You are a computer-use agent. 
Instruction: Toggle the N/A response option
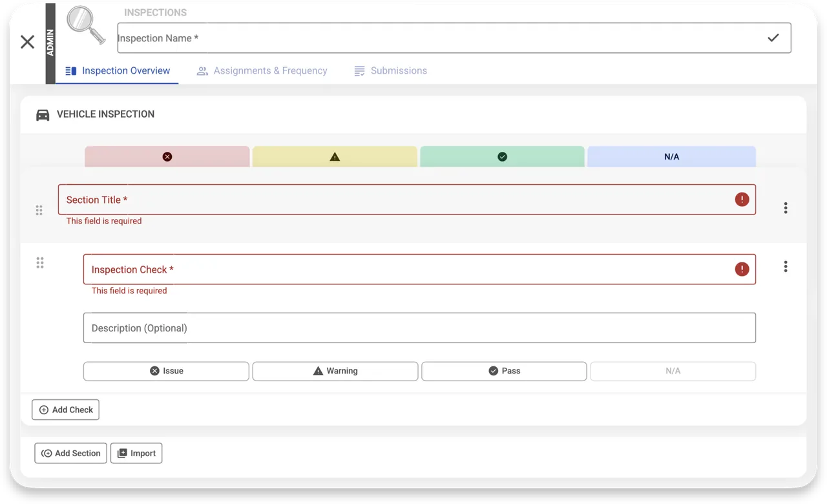pyautogui.click(x=673, y=371)
